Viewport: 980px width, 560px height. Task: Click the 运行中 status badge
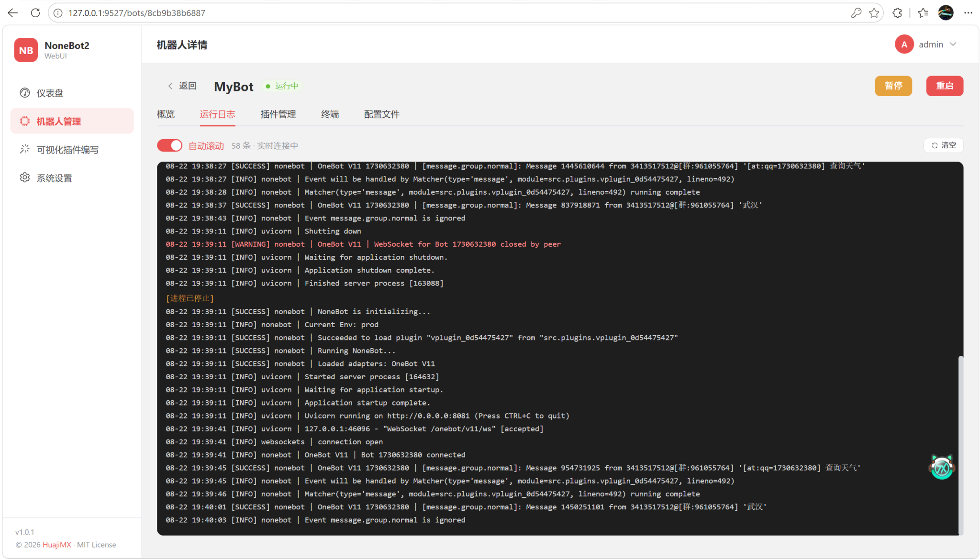[x=282, y=86]
